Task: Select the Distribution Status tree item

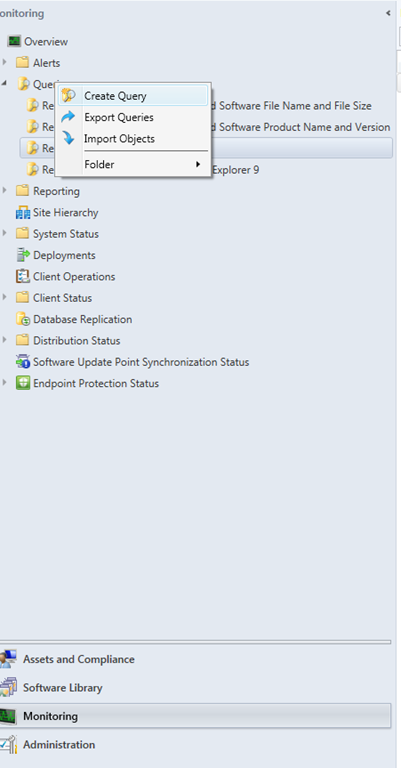Action: click(76, 340)
